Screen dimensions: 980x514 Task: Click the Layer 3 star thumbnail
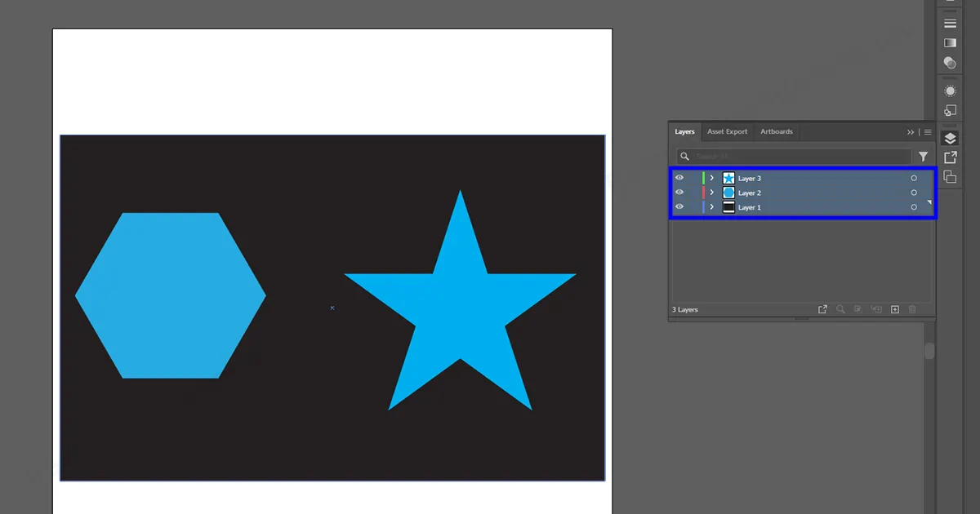pos(728,177)
